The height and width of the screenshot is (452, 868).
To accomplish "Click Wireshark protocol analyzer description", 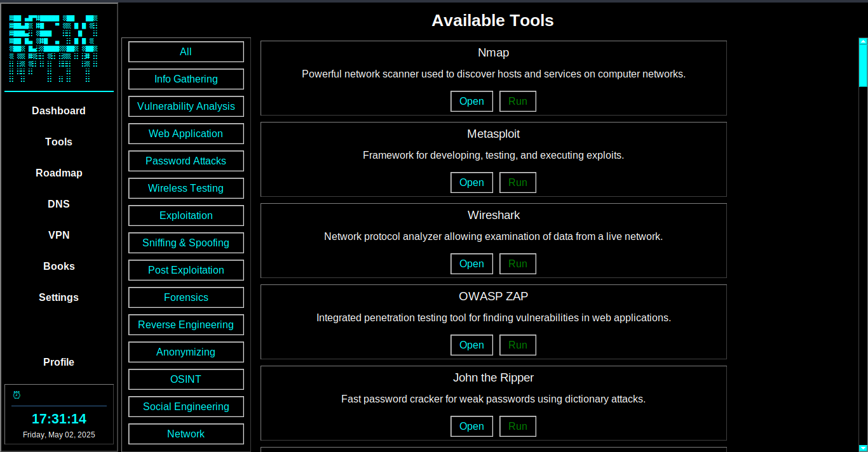I will 494,237.
